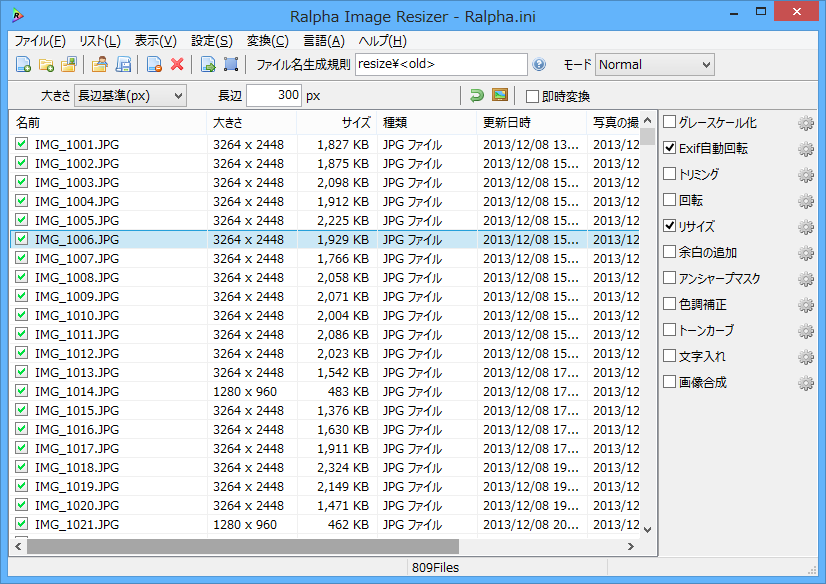Open the 設定(S) menu
This screenshot has width=826, height=584.
[212, 41]
